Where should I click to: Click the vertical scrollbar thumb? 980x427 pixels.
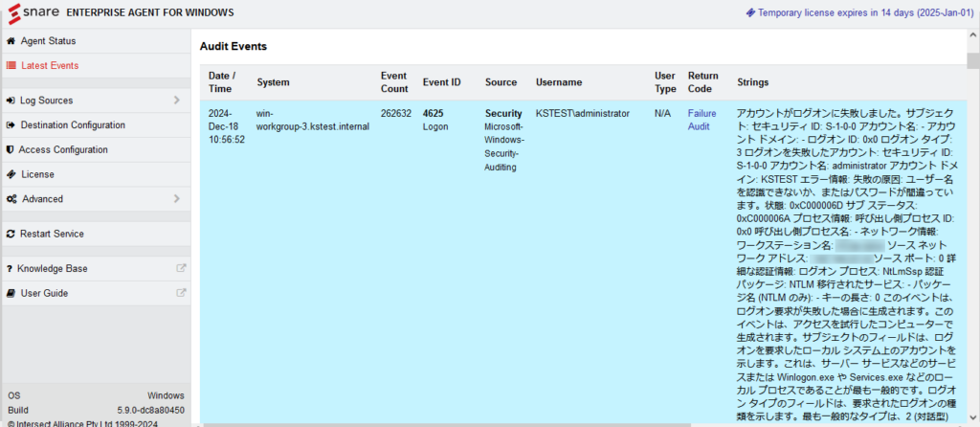click(973, 60)
